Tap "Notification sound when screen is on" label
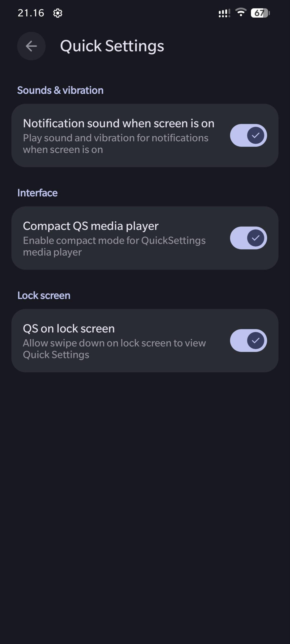 [x=119, y=124]
